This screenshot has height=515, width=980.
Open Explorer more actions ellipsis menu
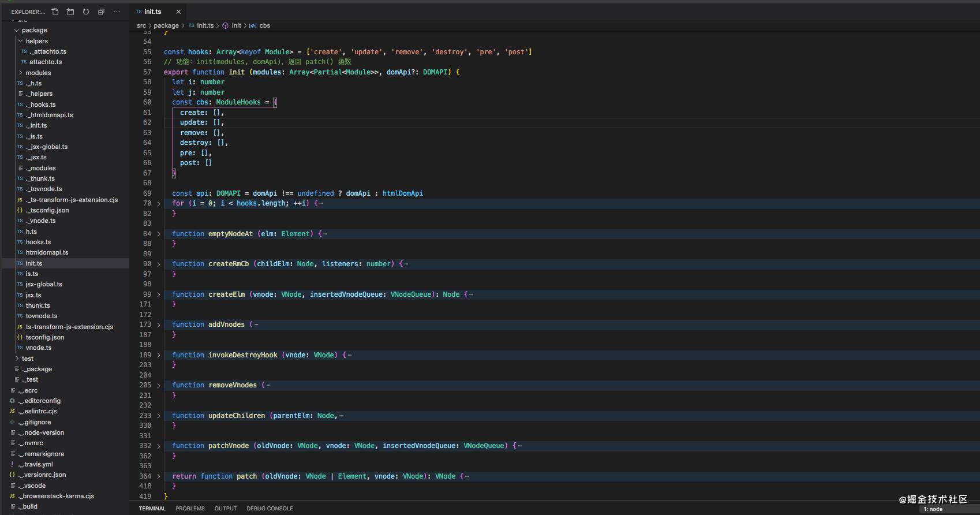(117, 12)
